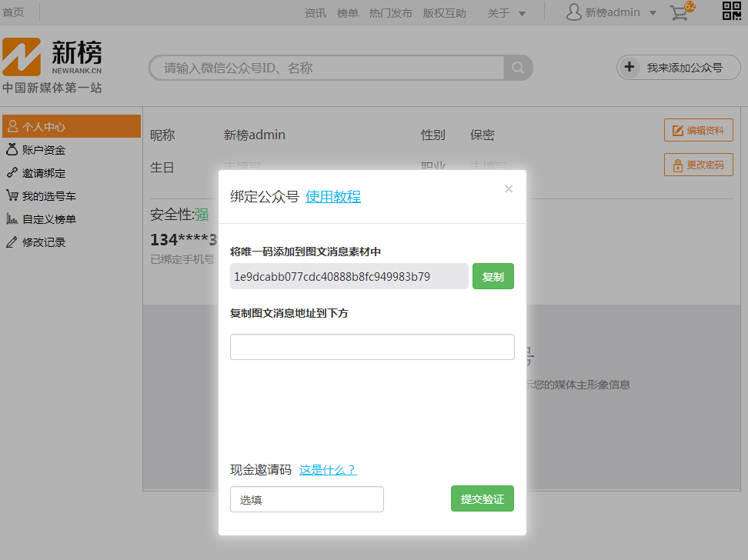The width and height of the screenshot is (748, 560).
Task: Click the Newrank orange logo
Action: 22,57
